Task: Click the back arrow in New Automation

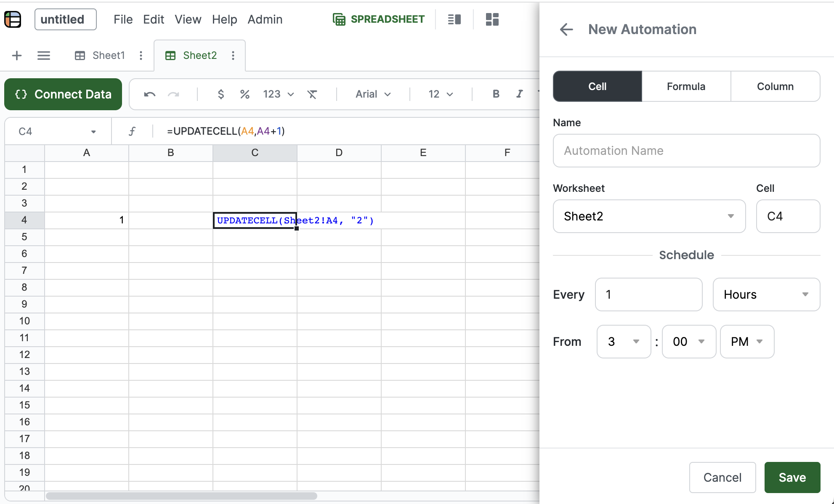Action: click(566, 29)
